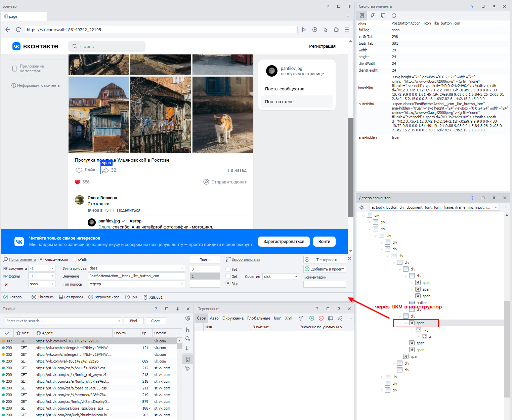Open the puzzle extensions icon in browser
This screenshot has height=420, width=512.
coord(336,30)
